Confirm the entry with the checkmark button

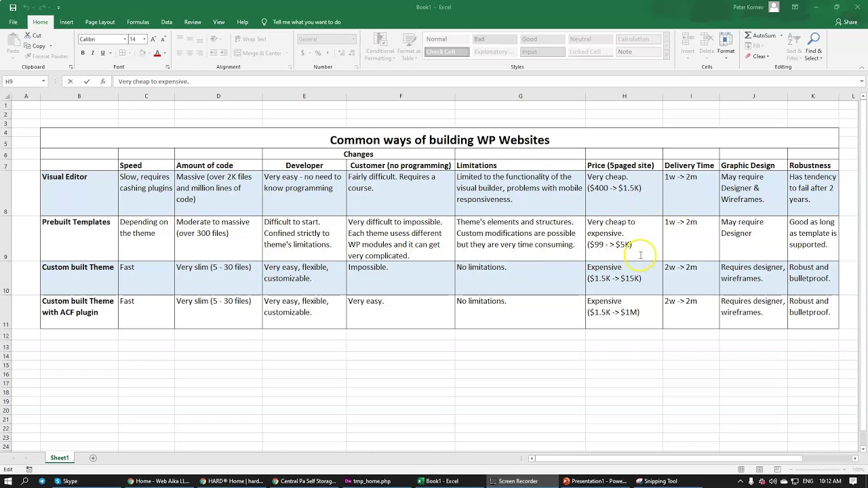coord(86,81)
